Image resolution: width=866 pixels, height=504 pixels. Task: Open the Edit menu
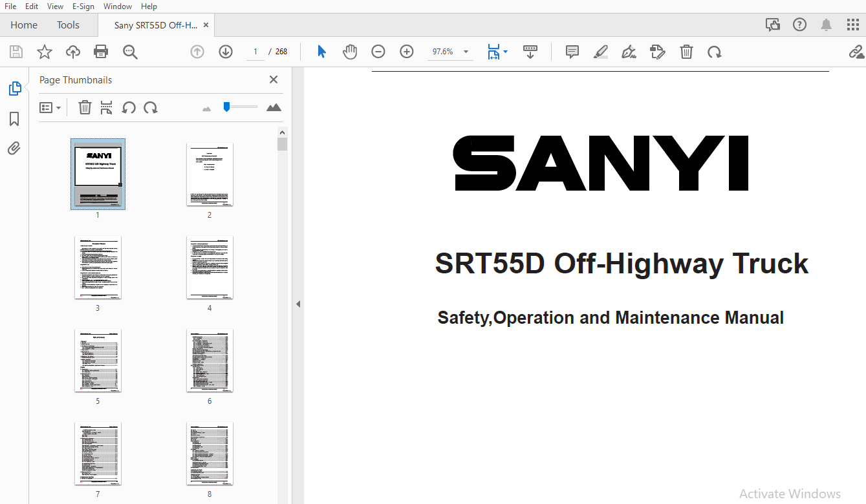(32, 6)
